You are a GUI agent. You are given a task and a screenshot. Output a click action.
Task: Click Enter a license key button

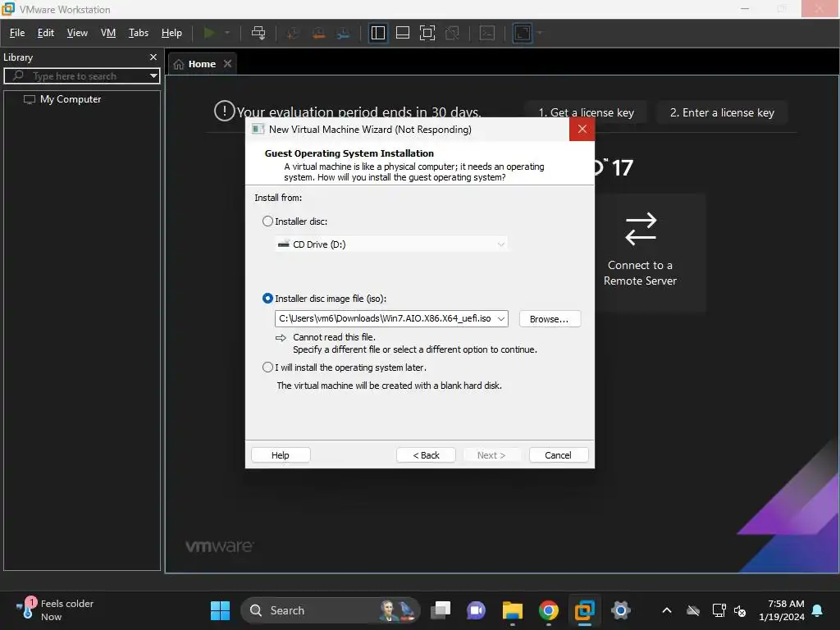point(722,112)
